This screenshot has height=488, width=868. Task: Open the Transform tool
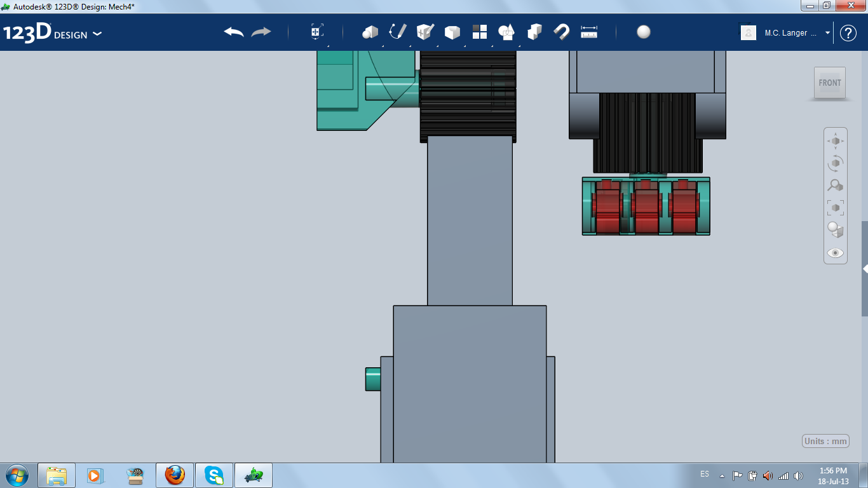click(316, 32)
